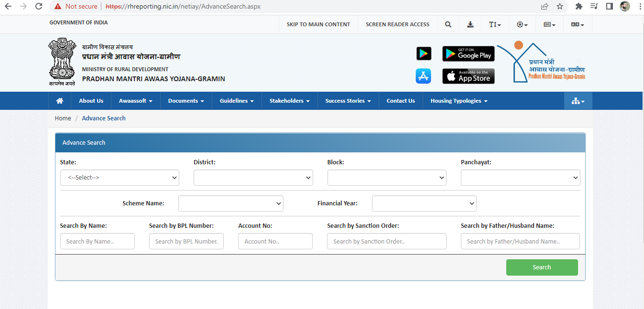Viewport: 644px width, 309px height.
Task: Open the District dropdown
Action: point(253,178)
